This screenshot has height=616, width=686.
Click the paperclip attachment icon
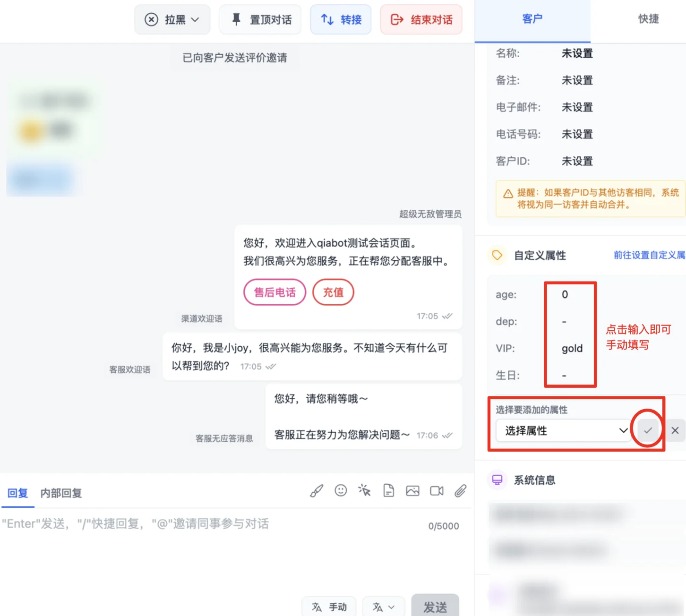[x=460, y=491]
